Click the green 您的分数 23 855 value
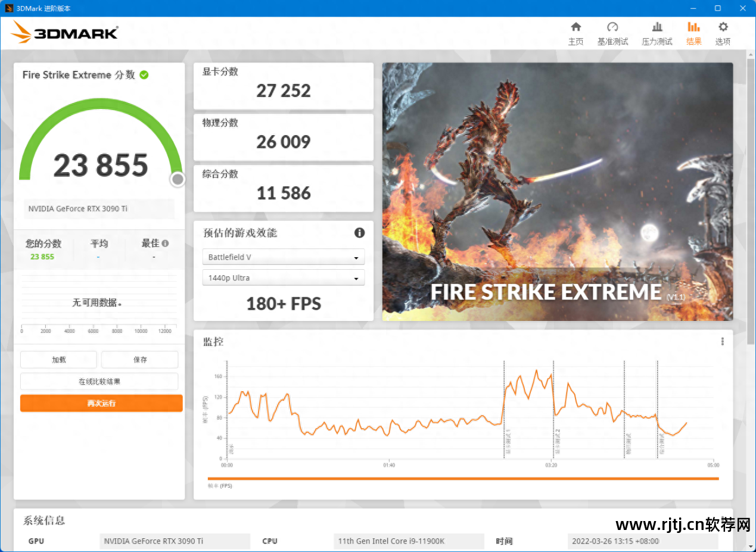The image size is (756, 552). click(42, 257)
